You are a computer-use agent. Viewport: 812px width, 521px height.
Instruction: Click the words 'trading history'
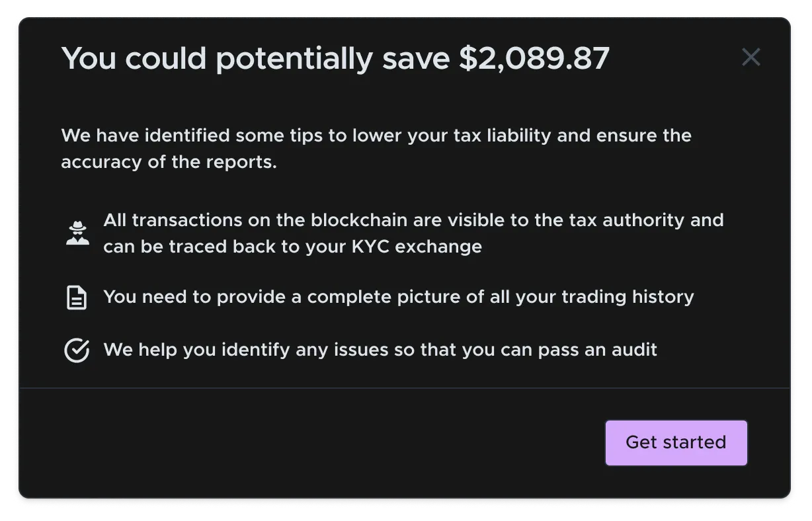(628, 297)
